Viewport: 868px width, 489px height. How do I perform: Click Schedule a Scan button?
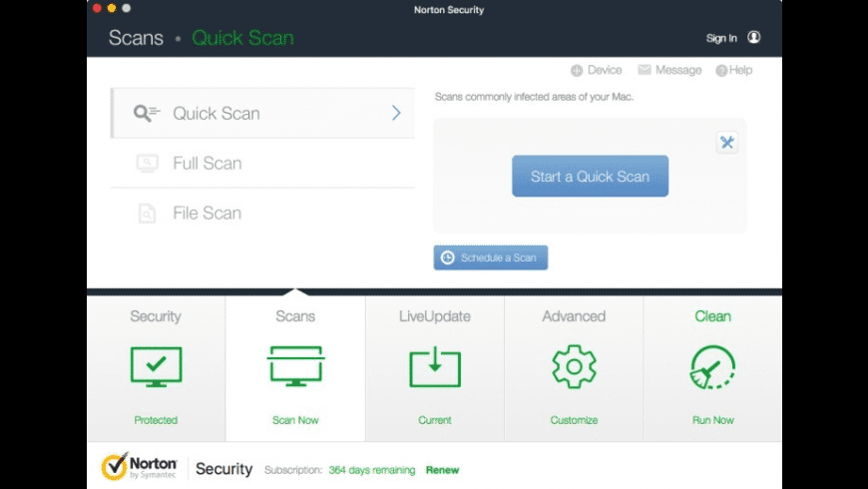(x=491, y=257)
